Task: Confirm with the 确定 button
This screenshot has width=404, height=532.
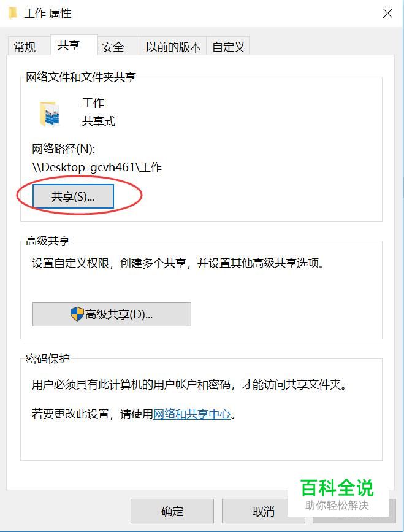Action: [172, 511]
